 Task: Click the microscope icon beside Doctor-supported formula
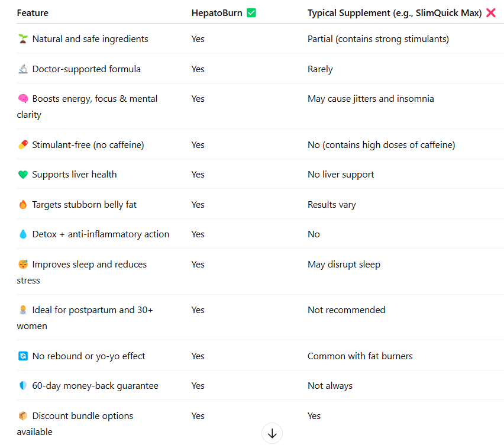pos(23,69)
